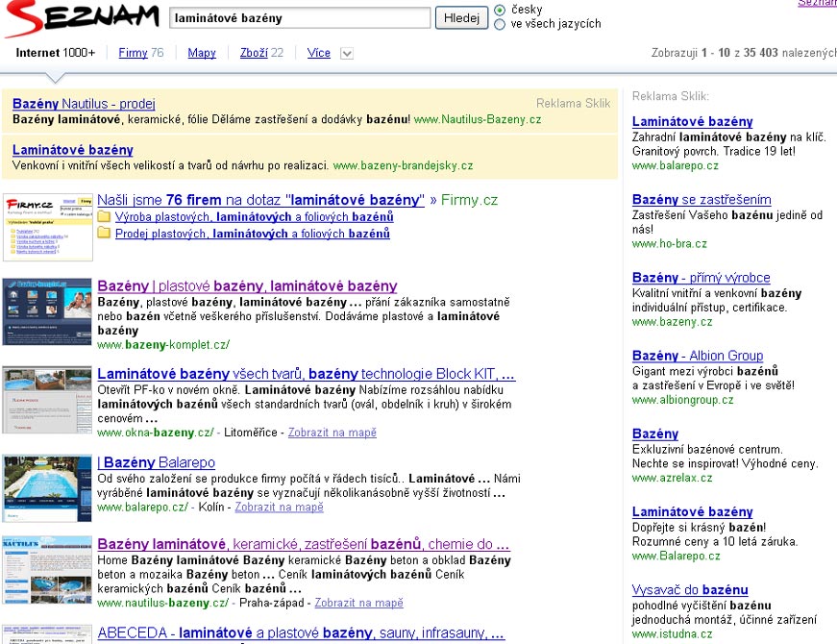Click the Balarepo result thumbnail
The height and width of the screenshot is (644, 837).
(x=47, y=488)
